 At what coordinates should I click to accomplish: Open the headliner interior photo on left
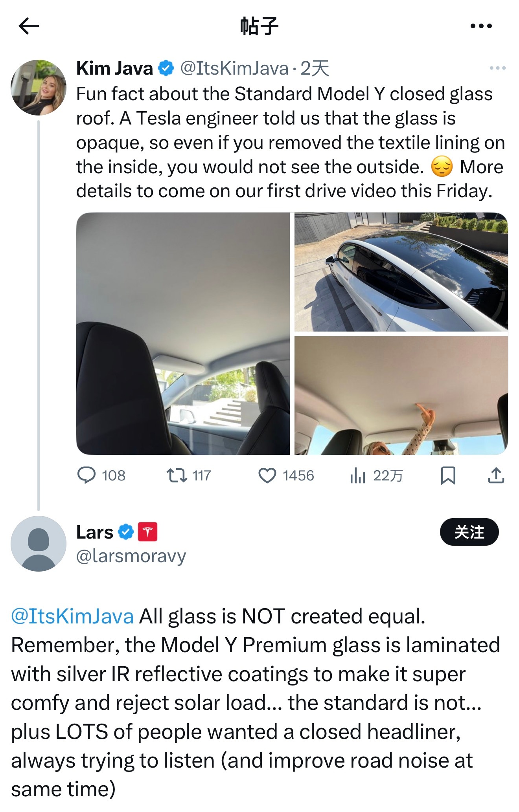(183, 334)
